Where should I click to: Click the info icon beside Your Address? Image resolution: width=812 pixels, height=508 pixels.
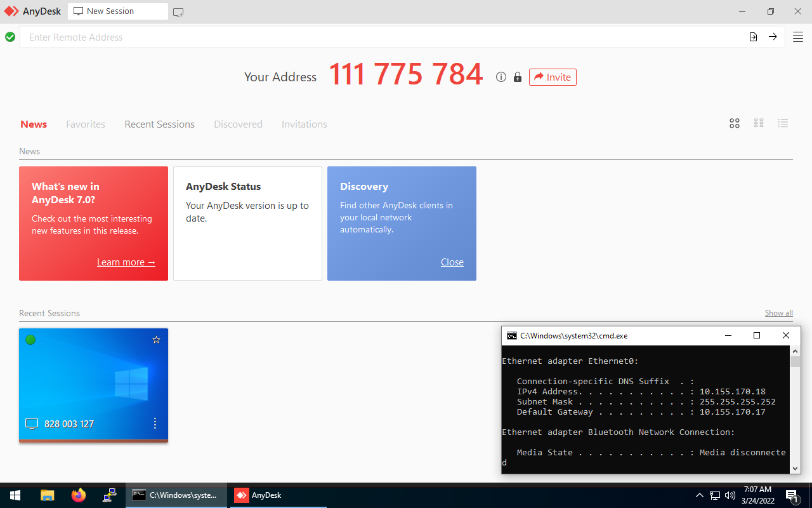(501, 77)
